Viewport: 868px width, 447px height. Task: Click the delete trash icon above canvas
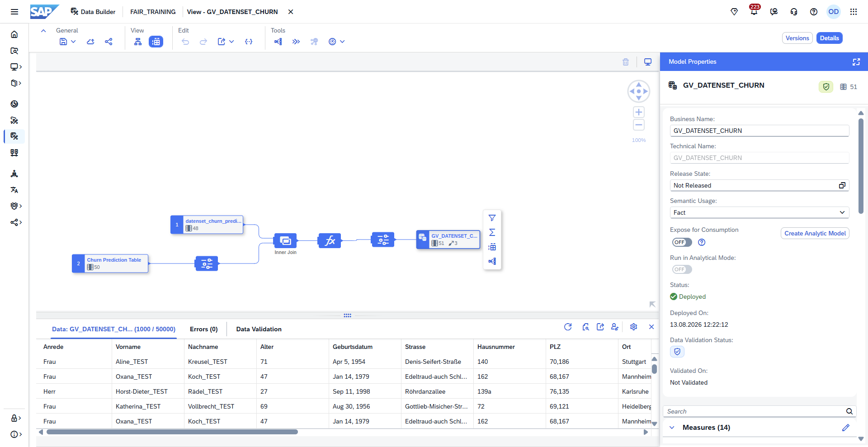626,62
